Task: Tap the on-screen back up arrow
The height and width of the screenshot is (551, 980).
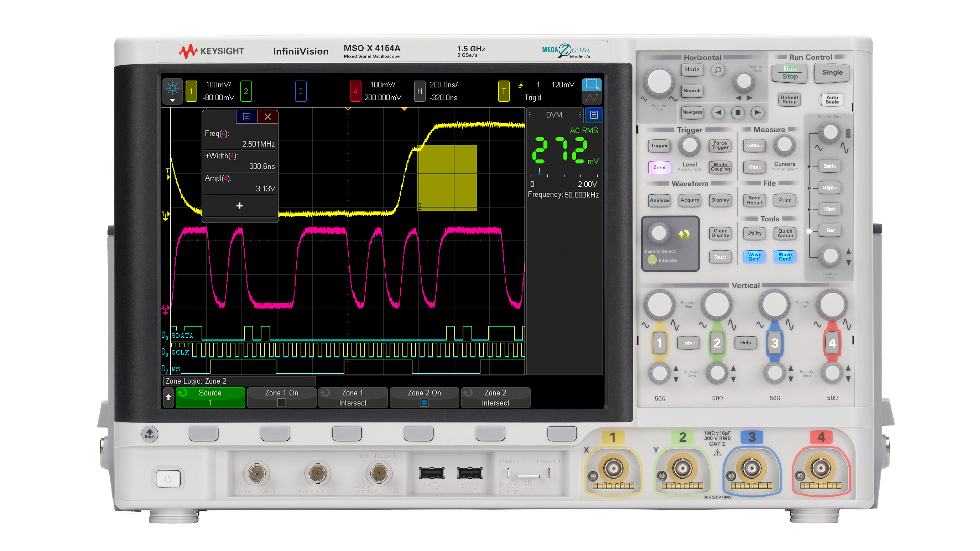Action: click(x=169, y=397)
